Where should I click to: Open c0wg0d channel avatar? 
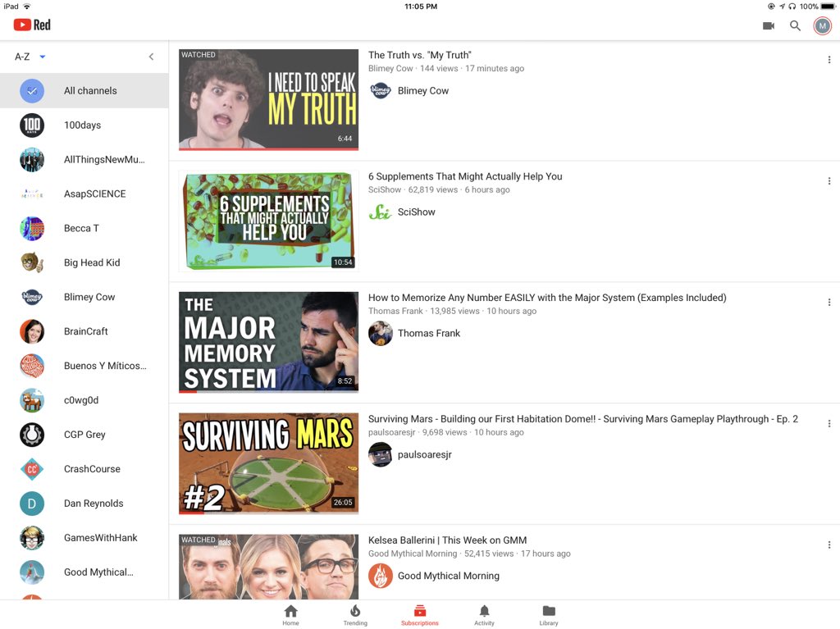click(32, 399)
